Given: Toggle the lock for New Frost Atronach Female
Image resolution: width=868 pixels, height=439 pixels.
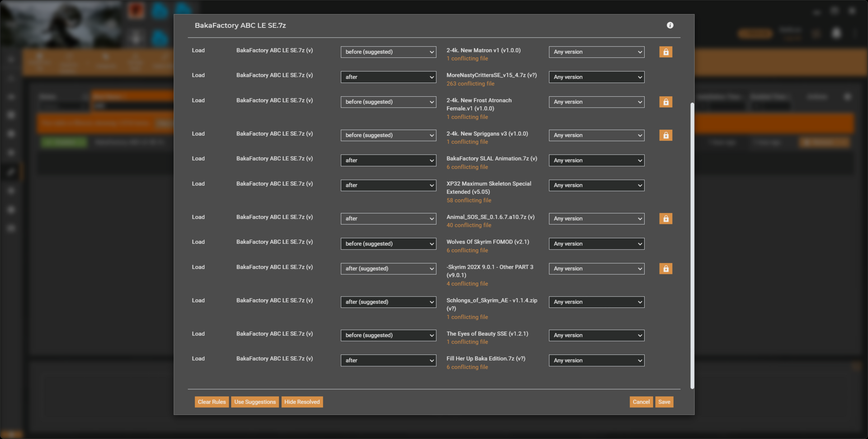Looking at the screenshot, I should (x=665, y=102).
